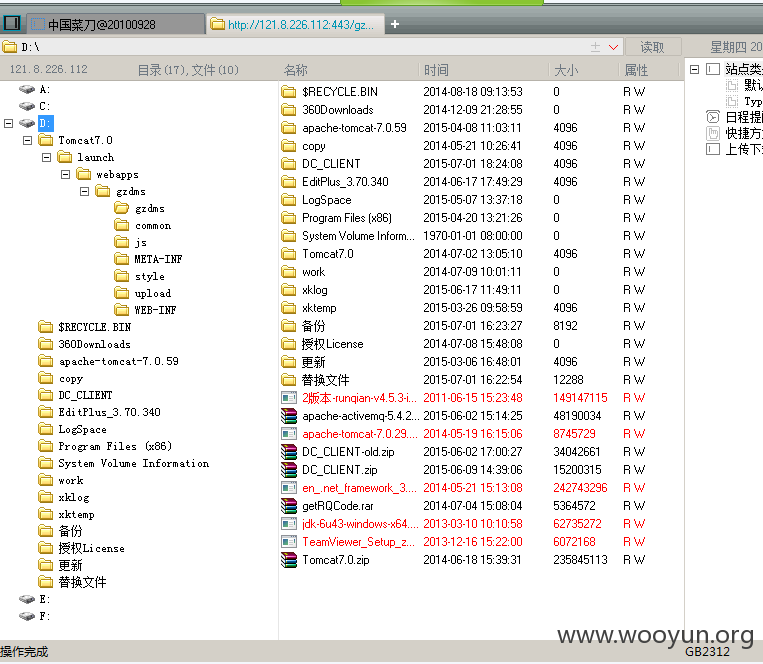Select the 2版本-runqian-v4.5.3 executable icon
The height and width of the screenshot is (664, 763).
289,398
